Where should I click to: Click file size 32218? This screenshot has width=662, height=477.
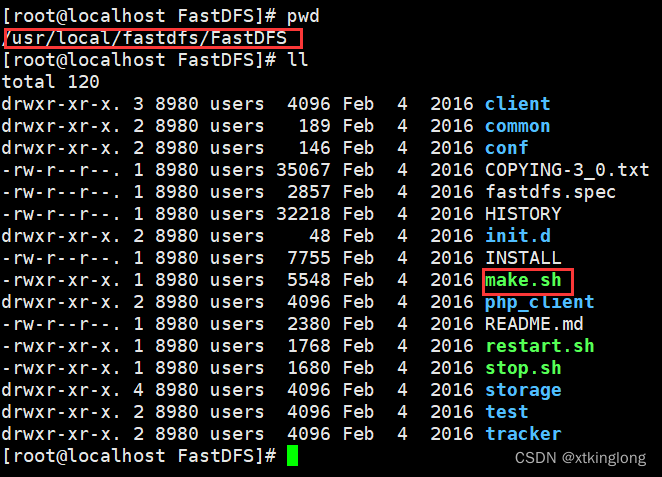(303, 214)
